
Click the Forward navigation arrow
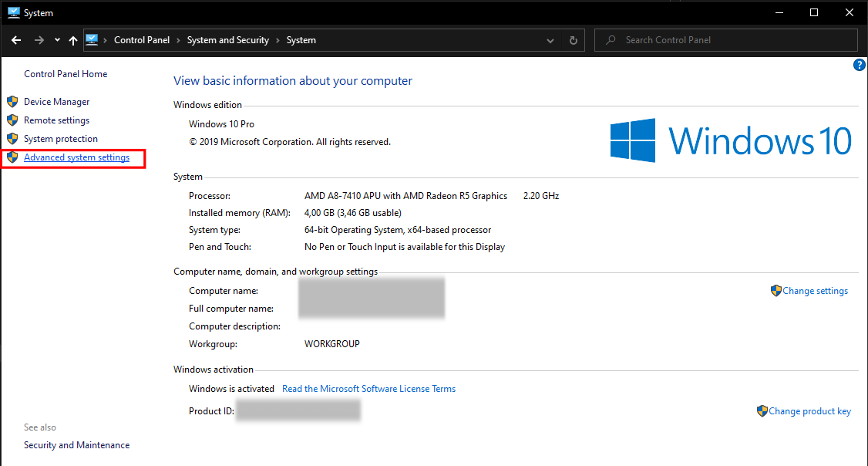pyautogui.click(x=39, y=40)
